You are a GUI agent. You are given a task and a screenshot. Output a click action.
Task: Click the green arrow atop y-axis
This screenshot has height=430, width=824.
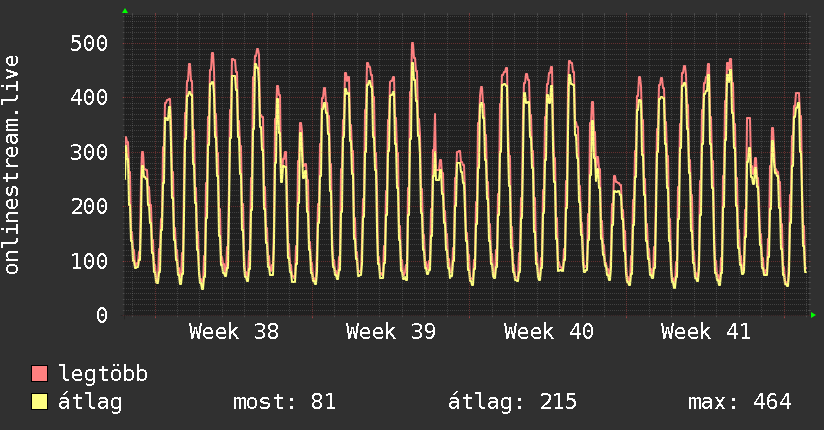pyautogui.click(x=125, y=11)
